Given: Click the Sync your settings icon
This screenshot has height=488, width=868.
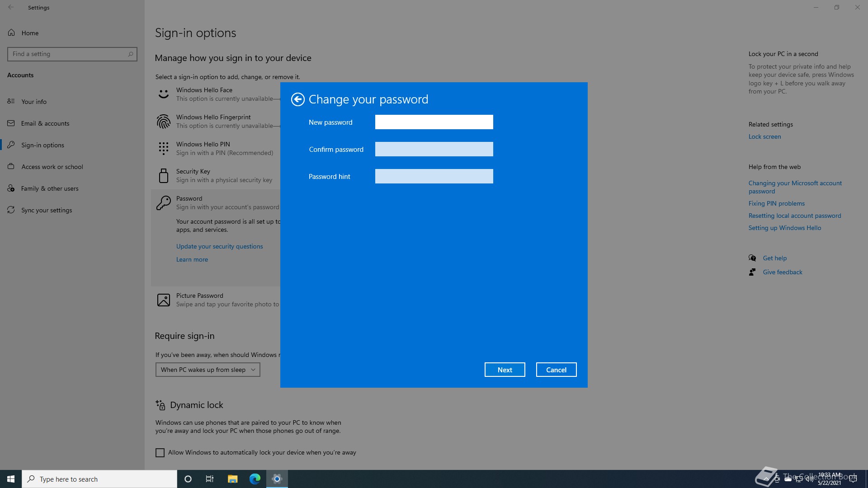Looking at the screenshot, I should tap(11, 210).
